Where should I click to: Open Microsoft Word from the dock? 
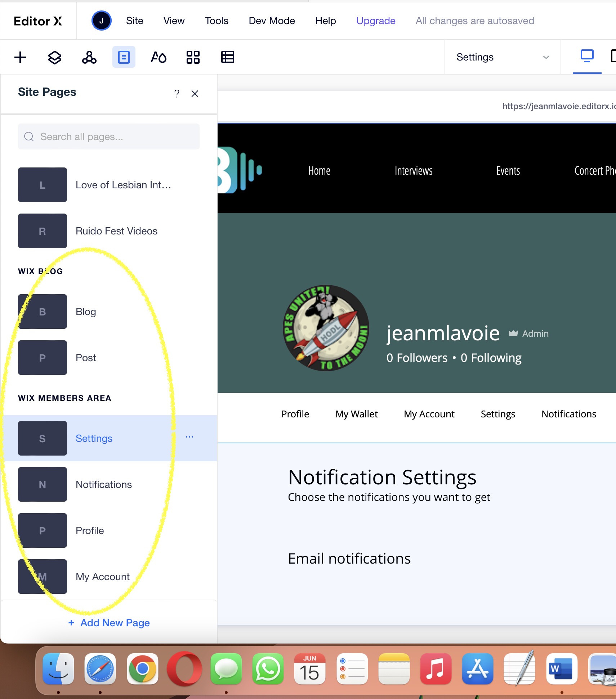click(562, 669)
